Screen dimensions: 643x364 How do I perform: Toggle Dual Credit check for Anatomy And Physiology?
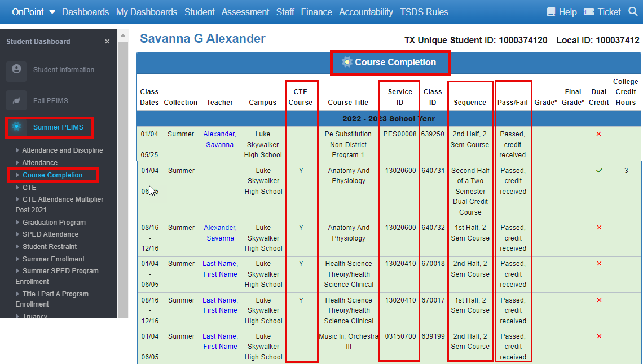click(x=599, y=171)
